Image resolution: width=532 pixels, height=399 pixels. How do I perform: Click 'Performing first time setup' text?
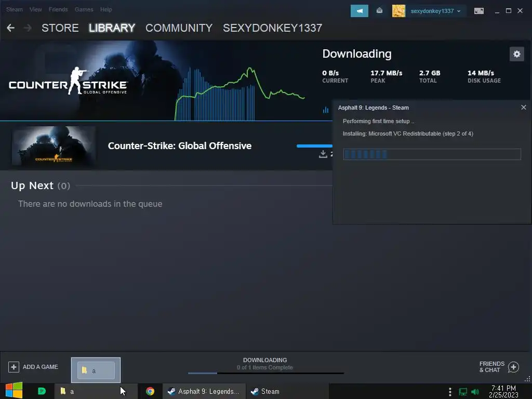pos(378,121)
